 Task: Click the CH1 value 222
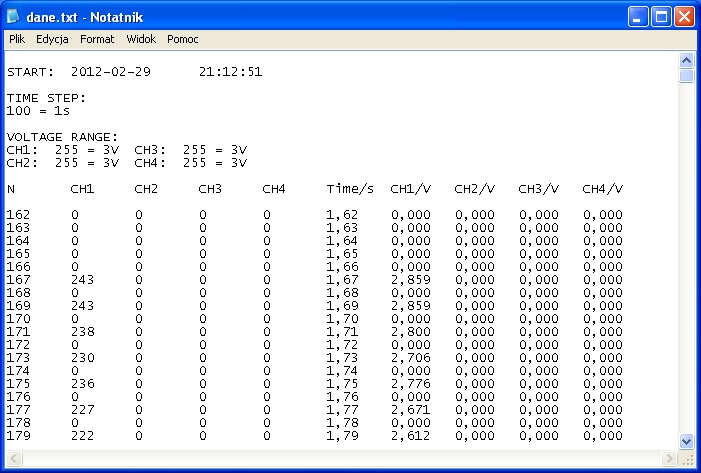point(83,435)
